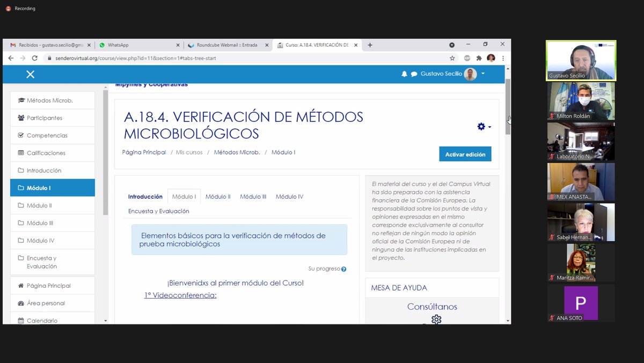Open tab search dropdown in title bar
The image size is (644, 363).
click(452, 45)
